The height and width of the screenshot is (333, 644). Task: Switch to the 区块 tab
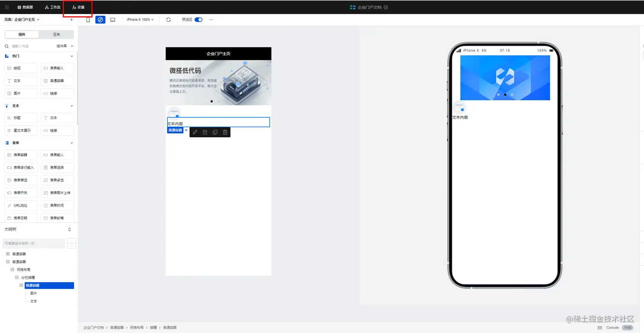coord(56,35)
